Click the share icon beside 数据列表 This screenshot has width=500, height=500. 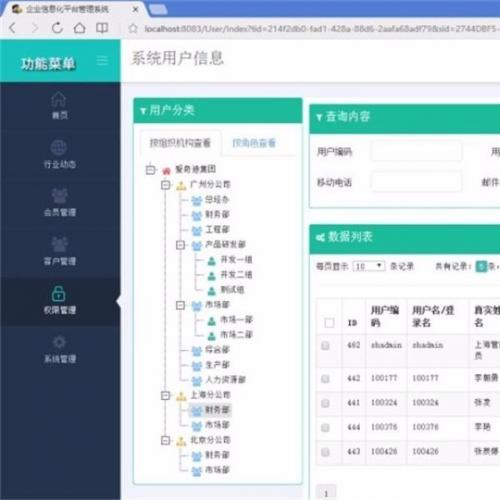coord(320,237)
